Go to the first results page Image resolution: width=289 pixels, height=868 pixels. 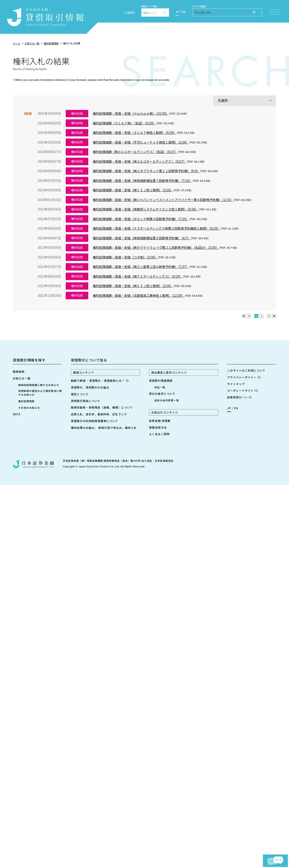244,316
